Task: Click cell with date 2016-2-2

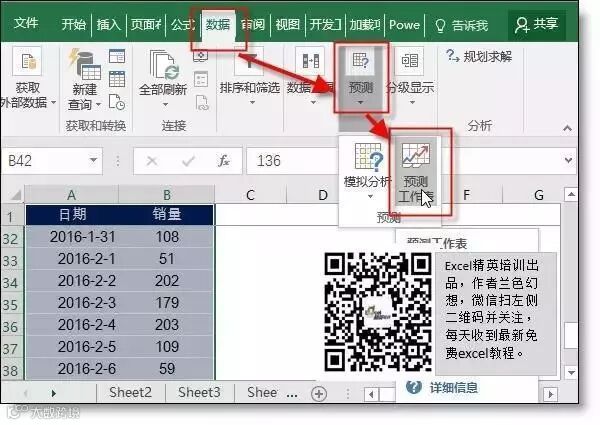Action: point(72,281)
